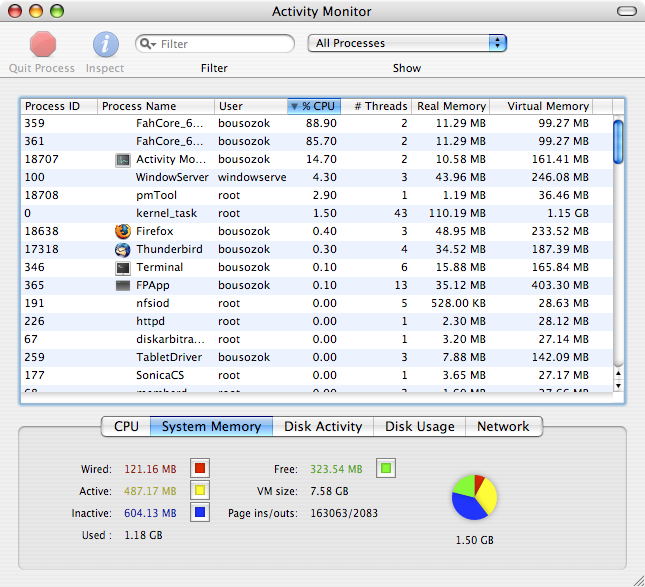645x587 pixels.
Task: Select the Thunderbird process name
Action: click(x=169, y=249)
